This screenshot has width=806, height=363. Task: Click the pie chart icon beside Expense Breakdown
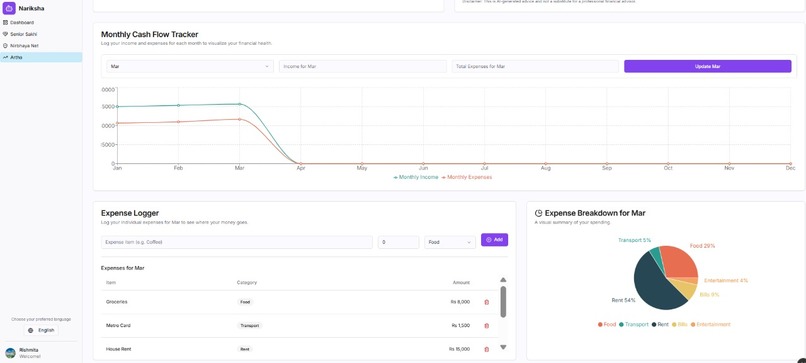coord(539,213)
